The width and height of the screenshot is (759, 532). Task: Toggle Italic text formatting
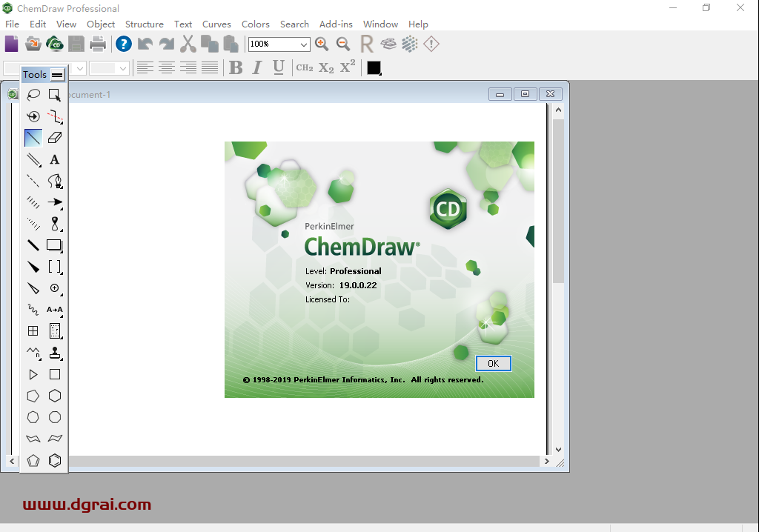(x=257, y=67)
